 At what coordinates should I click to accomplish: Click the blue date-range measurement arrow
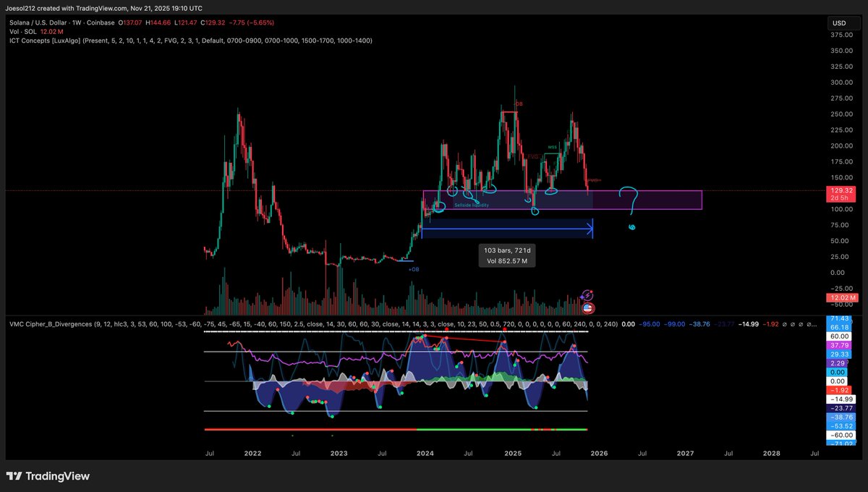point(506,229)
